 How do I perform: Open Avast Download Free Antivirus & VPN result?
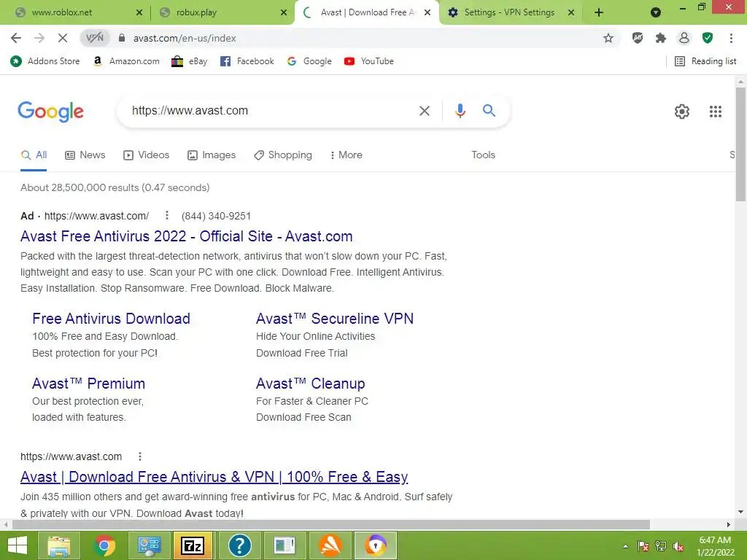pos(214,477)
